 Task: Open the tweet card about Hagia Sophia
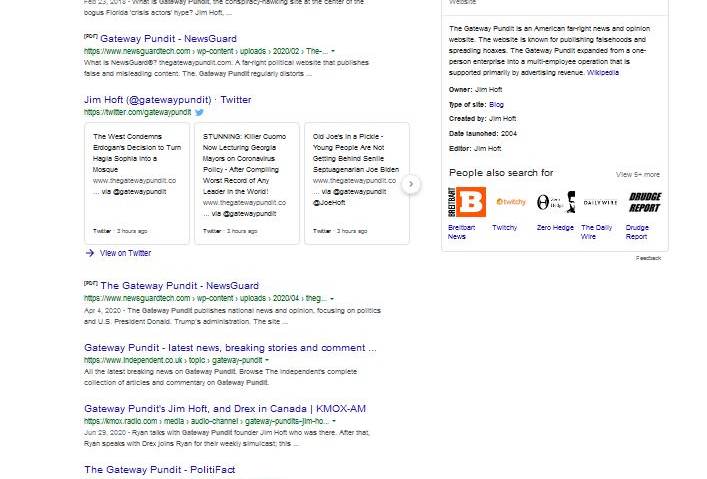point(137,183)
